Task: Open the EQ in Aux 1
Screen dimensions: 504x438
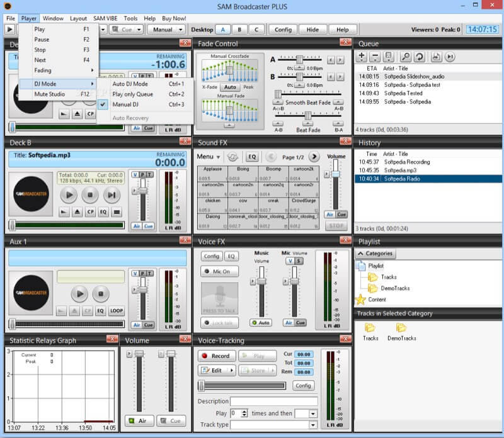Action: pyautogui.click(x=101, y=311)
